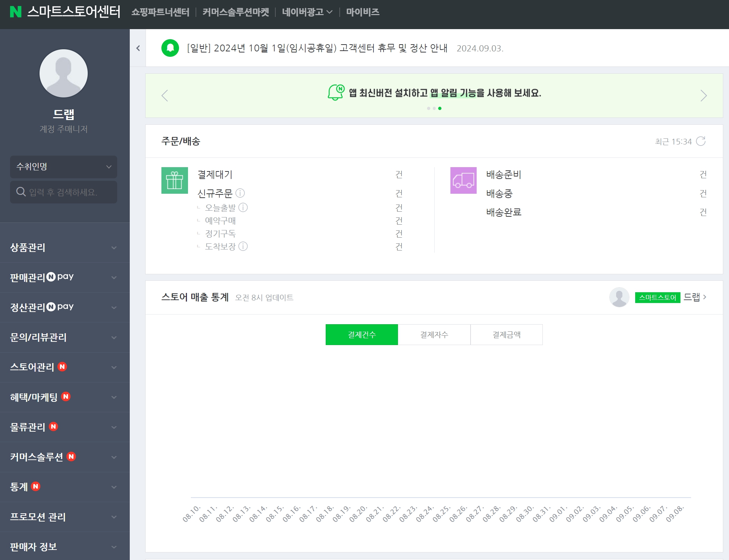
Task: Switch to the 결제금액 tab
Action: pyautogui.click(x=506, y=335)
